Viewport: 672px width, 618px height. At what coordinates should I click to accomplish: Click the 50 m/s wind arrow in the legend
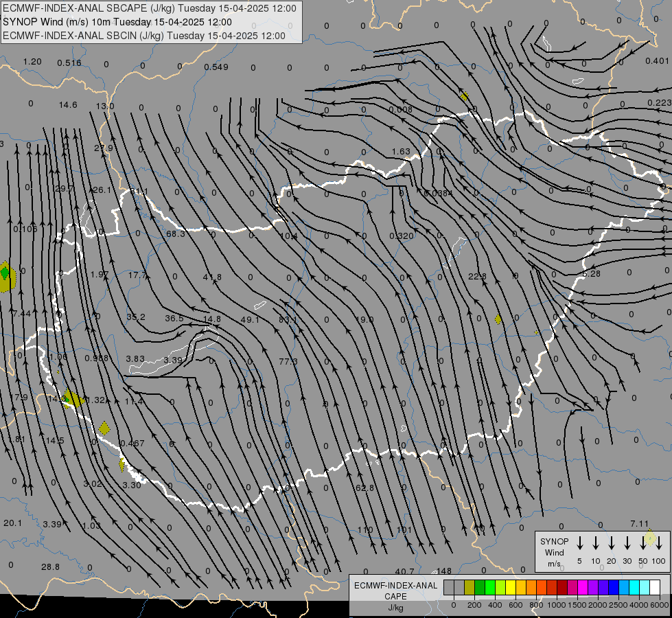pos(643,542)
